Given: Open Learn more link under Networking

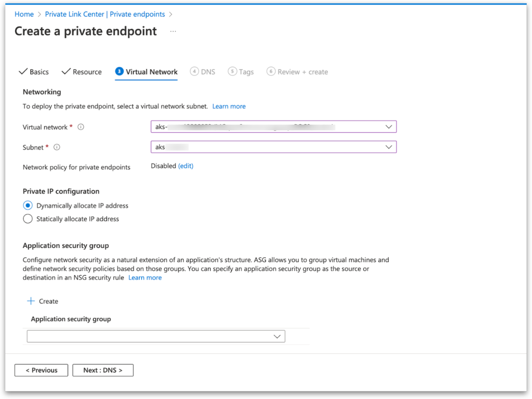Looking at the screenshot, I should click(229, 107).
